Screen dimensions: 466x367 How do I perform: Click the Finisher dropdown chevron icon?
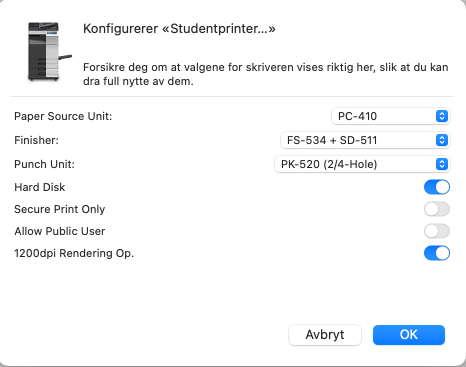pyautogui.click(x=442, y=140)
